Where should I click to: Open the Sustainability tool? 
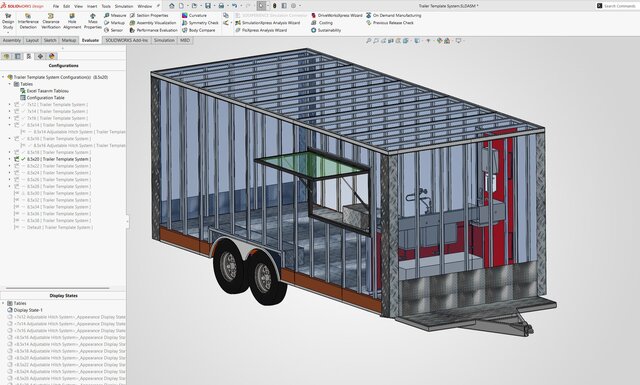click(x=326, y=30)
